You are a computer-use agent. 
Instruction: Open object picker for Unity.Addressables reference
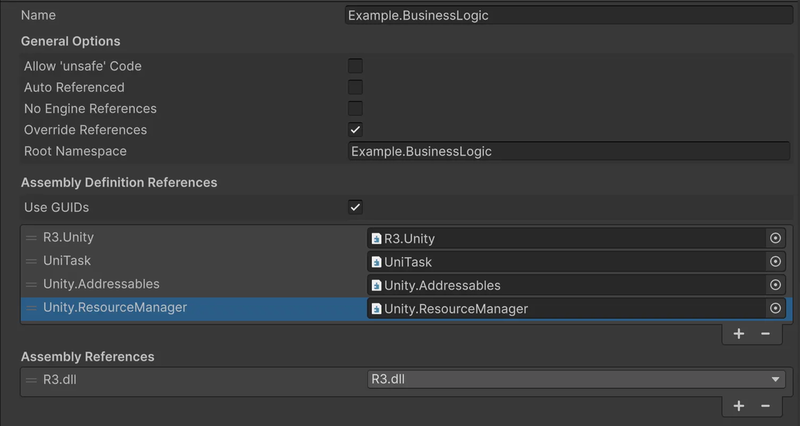775,285
